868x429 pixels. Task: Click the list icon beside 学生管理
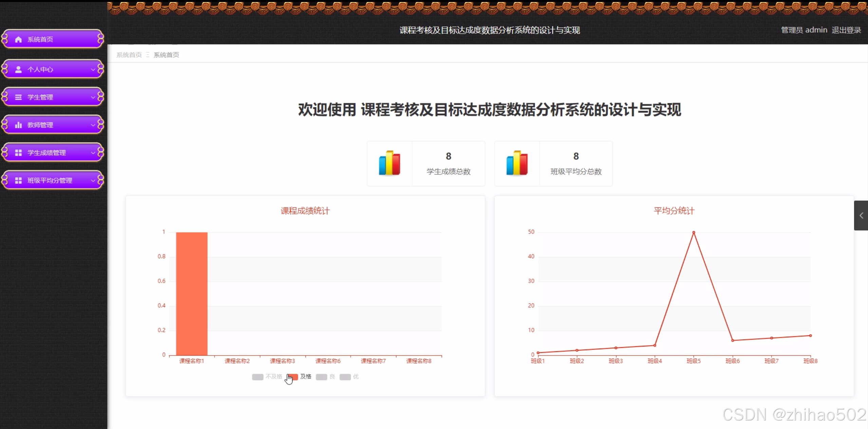click(18, 97)
